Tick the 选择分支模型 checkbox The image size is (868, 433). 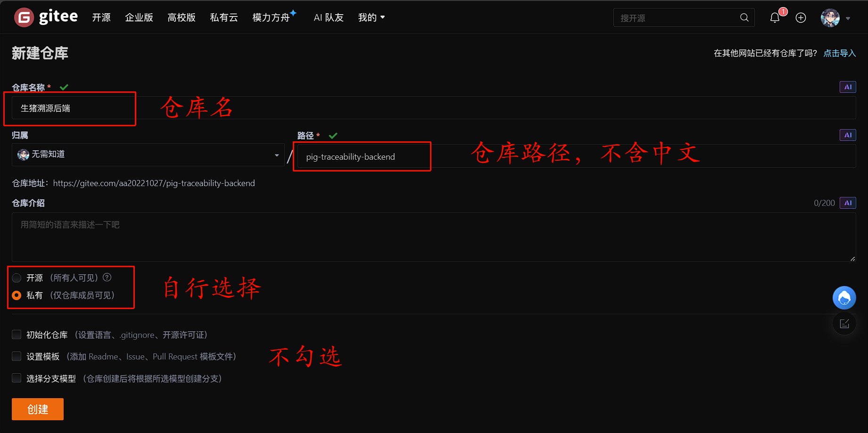[x=17, y=378]
